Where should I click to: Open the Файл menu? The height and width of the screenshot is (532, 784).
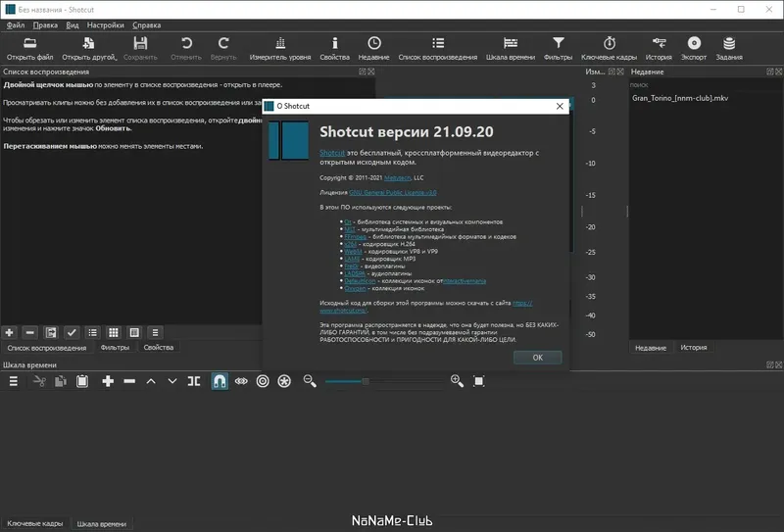(16, 25)
